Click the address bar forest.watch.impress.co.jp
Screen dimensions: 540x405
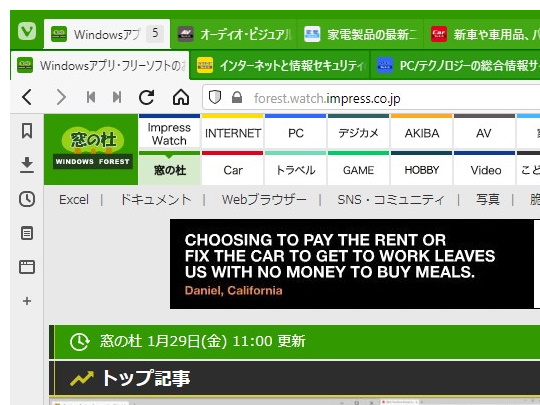pyautogui.click(x=372, y=98)
